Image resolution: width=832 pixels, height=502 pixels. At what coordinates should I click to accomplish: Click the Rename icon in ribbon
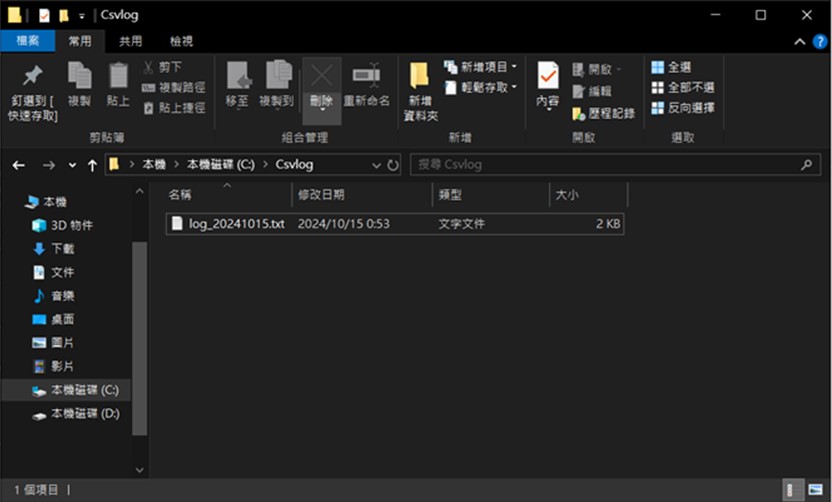pyautogui.click(x=366, y=78)
